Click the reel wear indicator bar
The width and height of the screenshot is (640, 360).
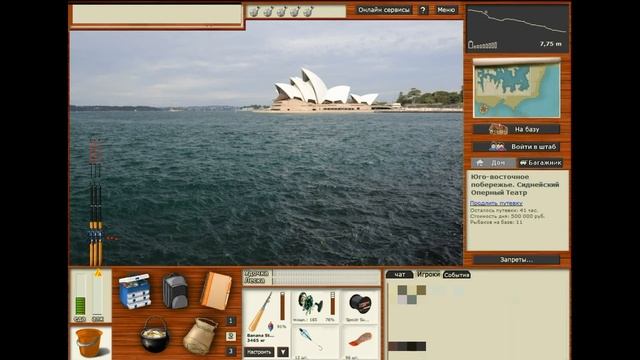333,304
